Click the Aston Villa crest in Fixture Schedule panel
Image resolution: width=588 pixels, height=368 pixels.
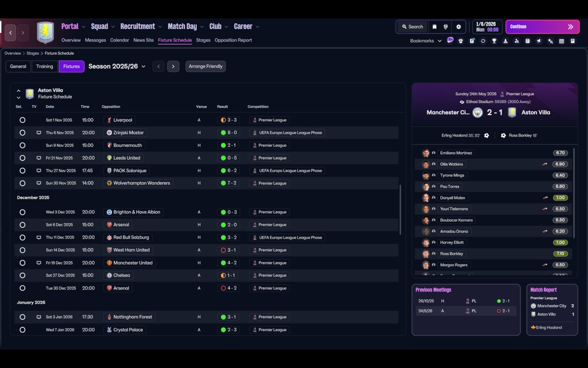(x=30, y=94)
